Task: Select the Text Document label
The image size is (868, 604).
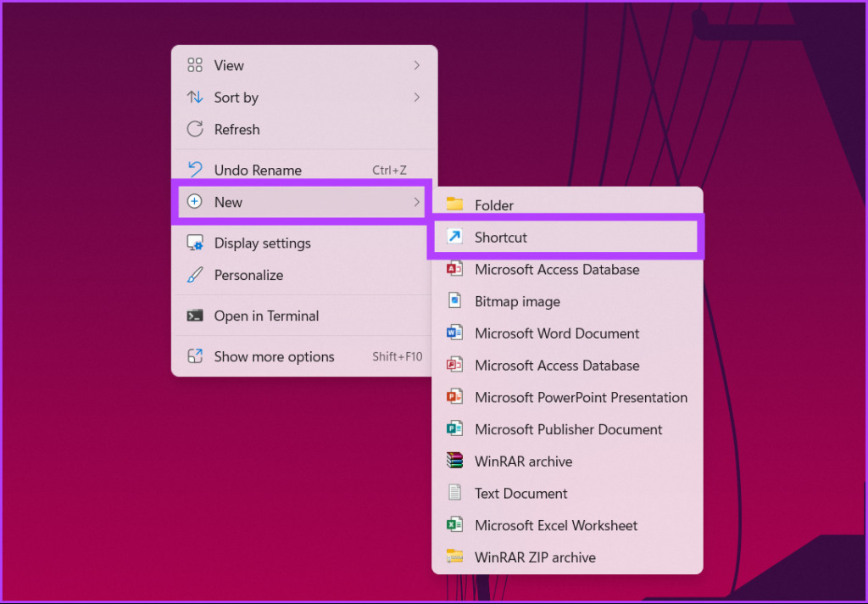Action: tap(521, 493)
